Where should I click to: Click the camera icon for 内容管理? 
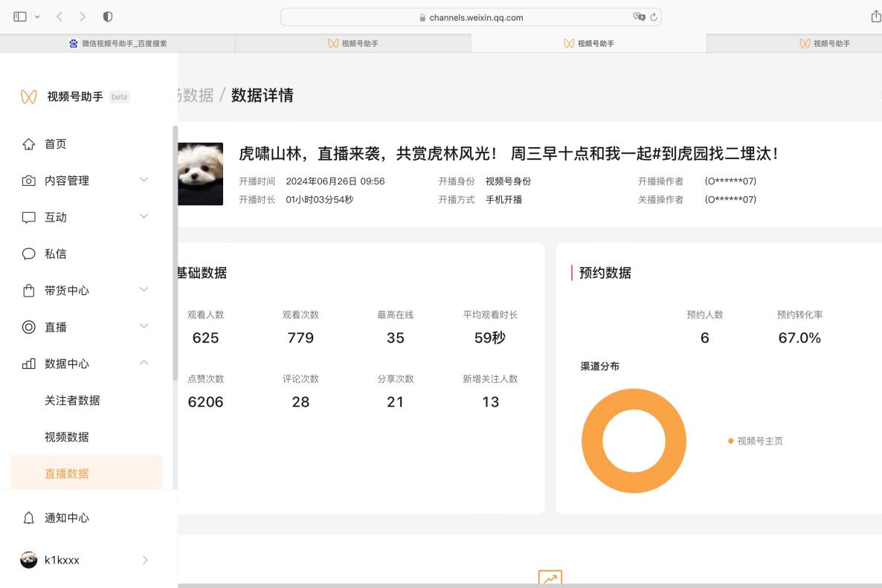[28, 181]
